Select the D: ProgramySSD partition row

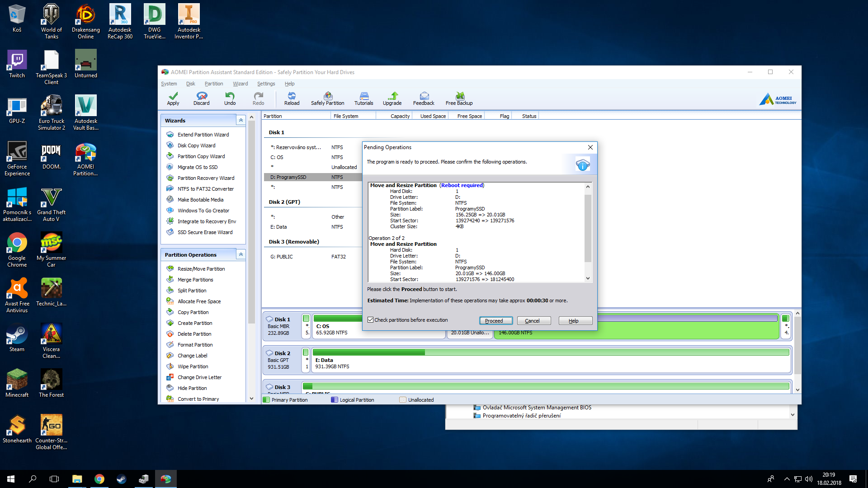pyautogui.click(x=313, y=177)
